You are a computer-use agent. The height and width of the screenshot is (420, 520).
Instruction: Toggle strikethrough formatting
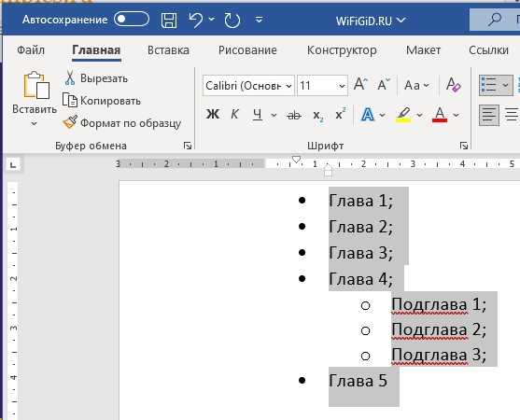pyautogui.click(x=294, y=116)
